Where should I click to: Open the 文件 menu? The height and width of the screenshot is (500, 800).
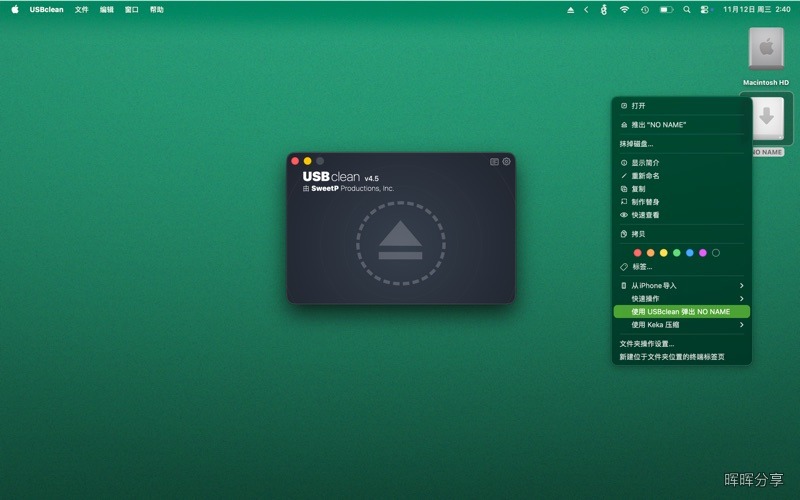(82, 10)
